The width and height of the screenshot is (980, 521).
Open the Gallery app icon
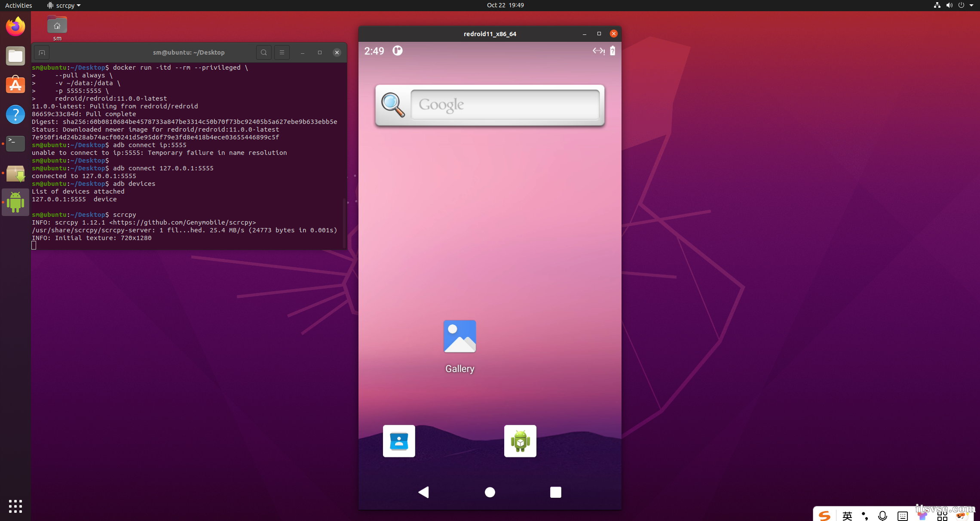pos(459,337)
